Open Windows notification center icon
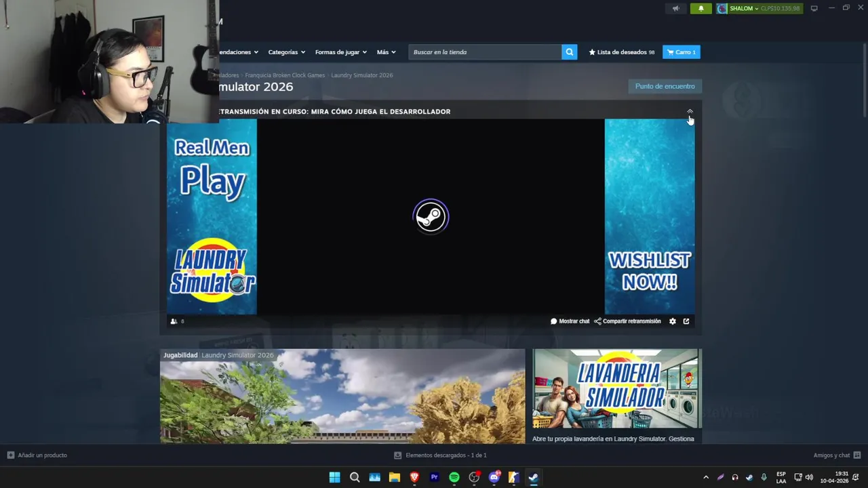868x488 pixels. 856,477
